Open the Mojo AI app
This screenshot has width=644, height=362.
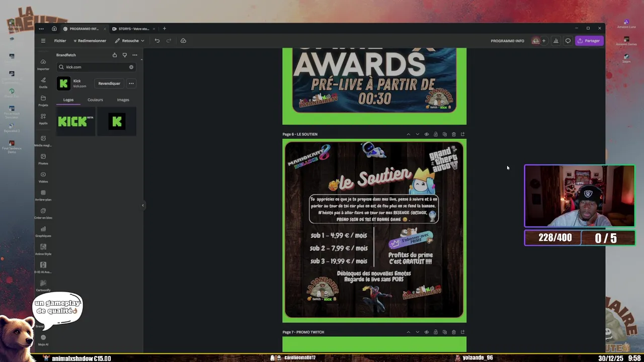coord(43,340)
